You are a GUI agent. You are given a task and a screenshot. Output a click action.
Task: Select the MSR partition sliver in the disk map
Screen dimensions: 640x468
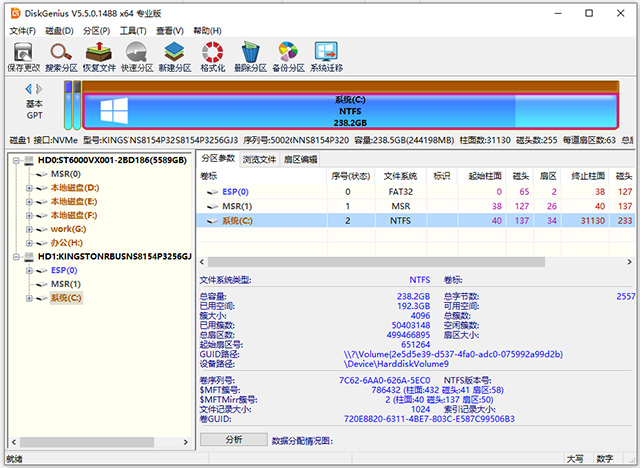point(77,105)
